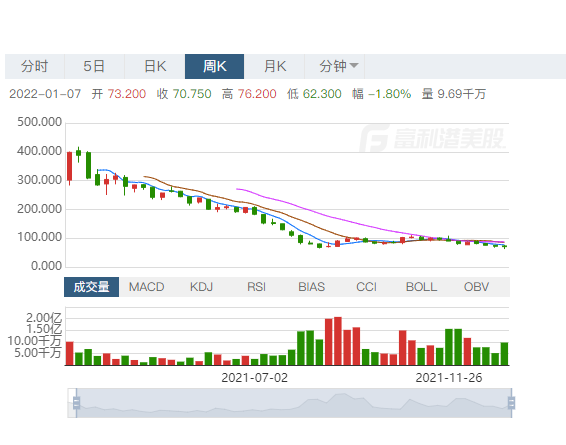Click the last candlestick on the chart
The width and height of the screenshot is (566, 445).
(x=504, y=246)
